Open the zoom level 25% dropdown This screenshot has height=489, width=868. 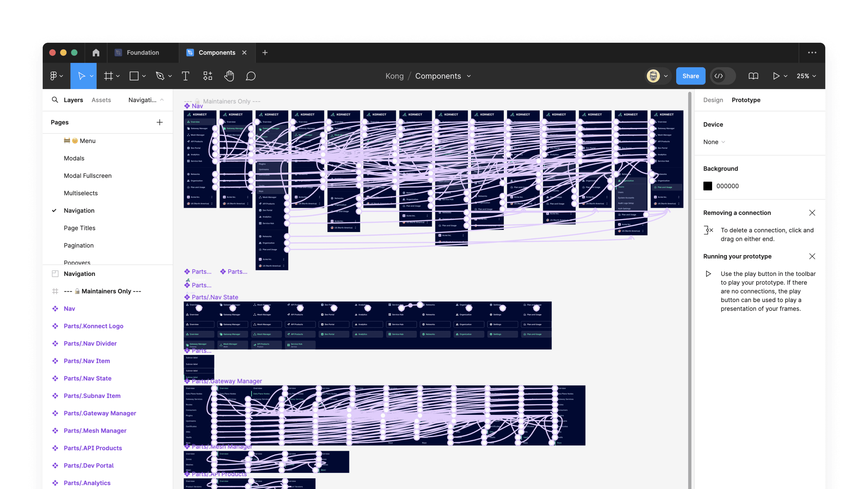click(x=806, y=76)
